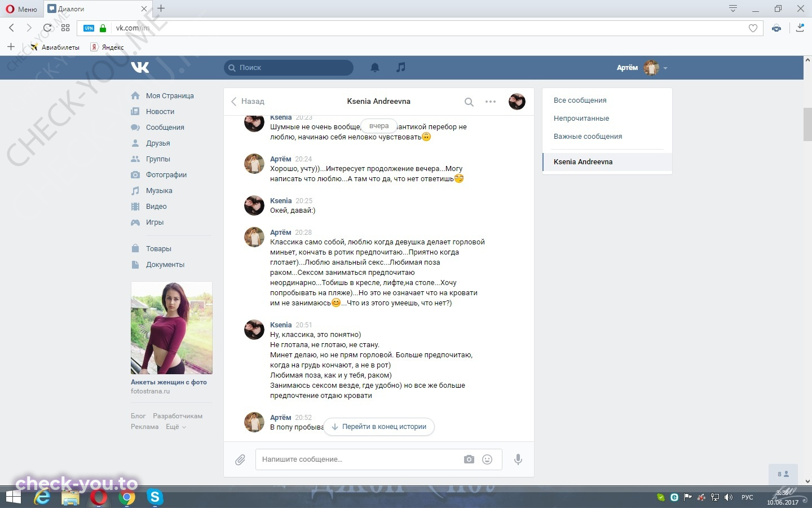
Task: Open Windows Start button
Action: click(13, 497)
